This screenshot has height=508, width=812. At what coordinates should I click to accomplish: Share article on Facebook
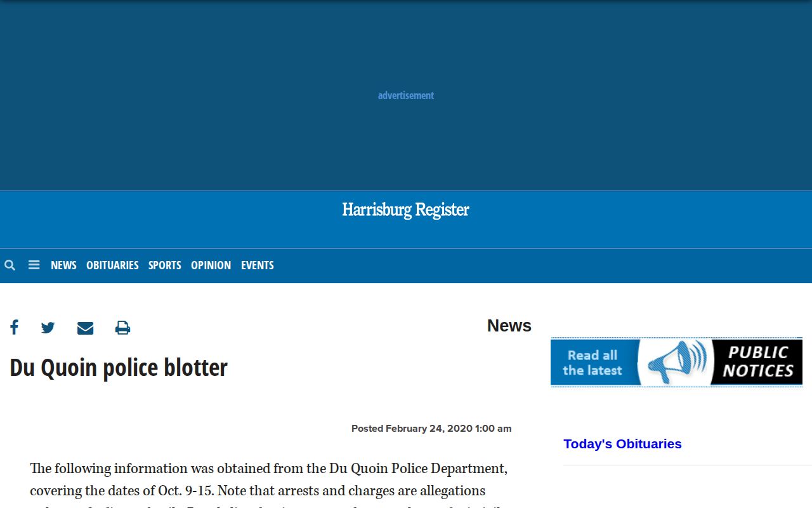14,328
